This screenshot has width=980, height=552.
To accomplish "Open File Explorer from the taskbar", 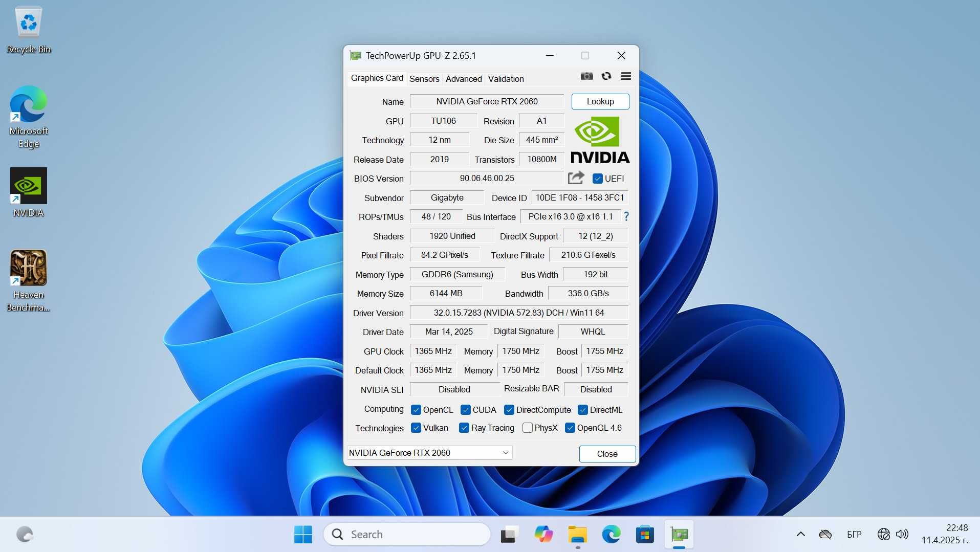I will click(577, 534).
